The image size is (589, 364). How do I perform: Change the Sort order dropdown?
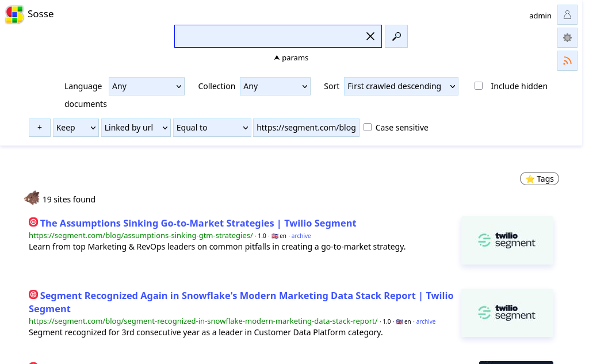click(401, 86)
